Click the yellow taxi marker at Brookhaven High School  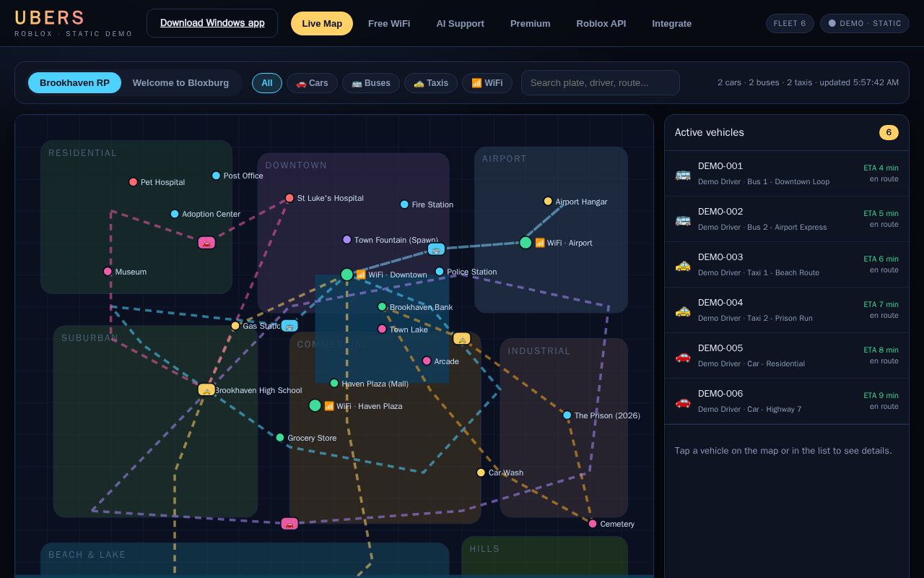206,389
